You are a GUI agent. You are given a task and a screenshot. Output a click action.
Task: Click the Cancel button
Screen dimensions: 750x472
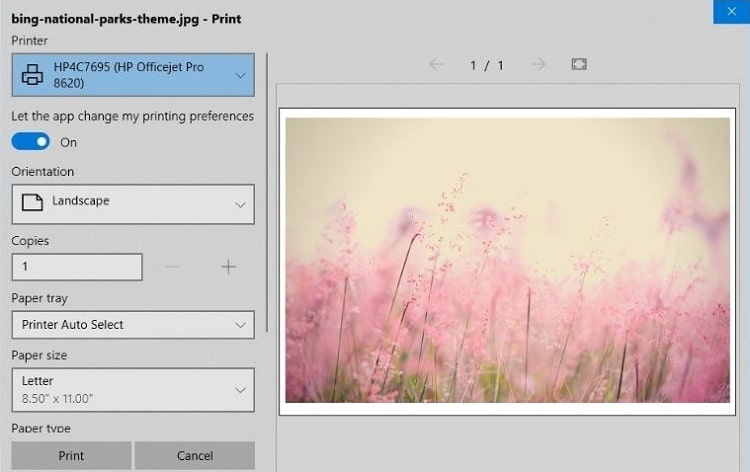point(195,455)
